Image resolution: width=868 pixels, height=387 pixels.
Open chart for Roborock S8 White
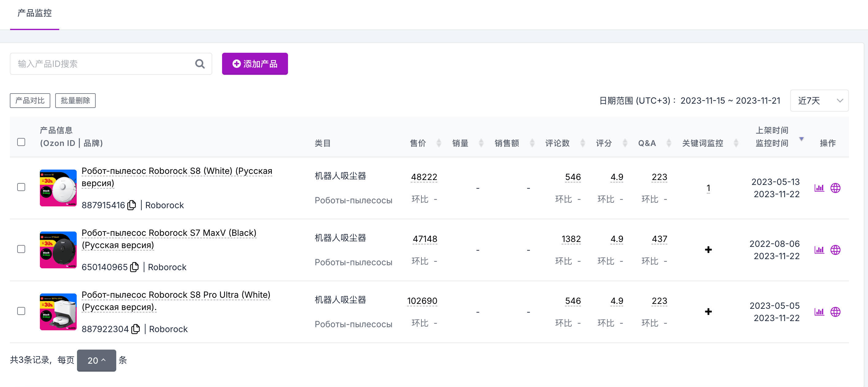coord(819,188)
